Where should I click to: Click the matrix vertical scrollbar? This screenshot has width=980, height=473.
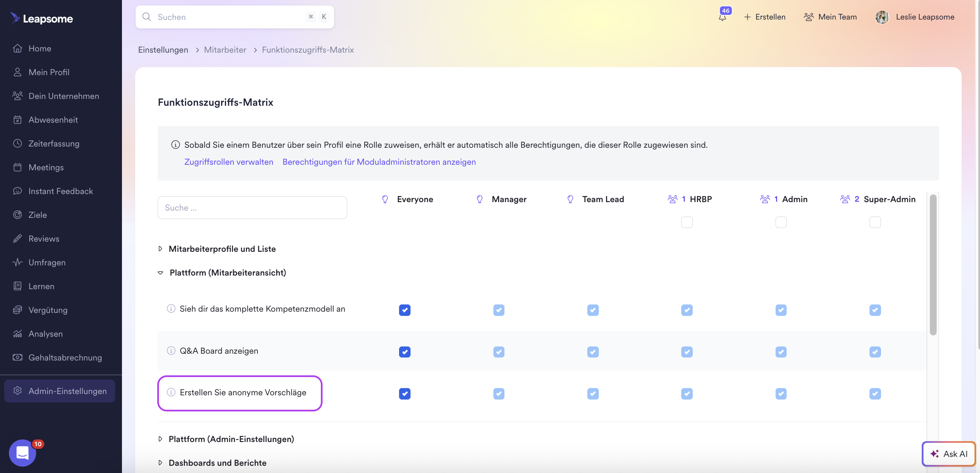pyautogui.click(x=933, y=265)
